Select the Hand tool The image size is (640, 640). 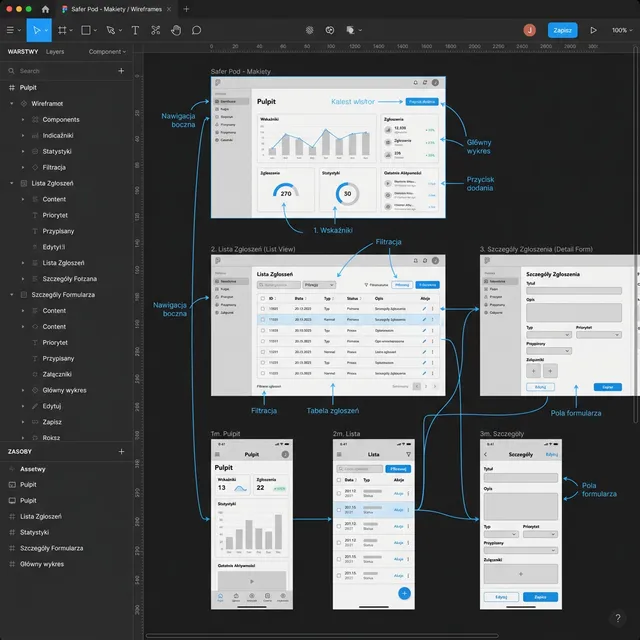click(176, 30)
